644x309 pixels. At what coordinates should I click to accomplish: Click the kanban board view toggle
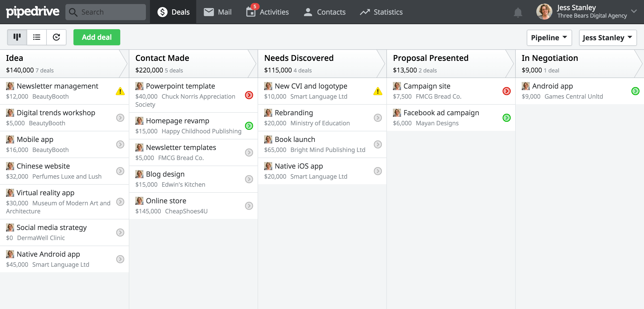click(17, 37)
